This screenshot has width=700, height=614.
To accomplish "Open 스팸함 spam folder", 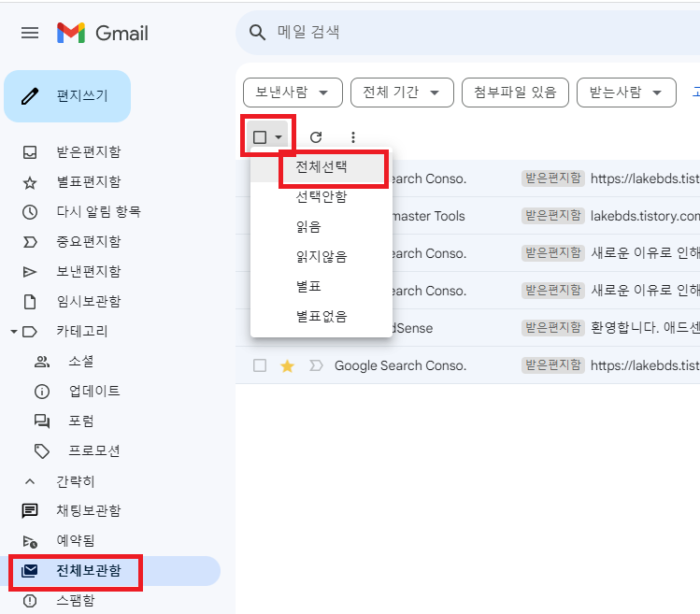I will (76, 600).
